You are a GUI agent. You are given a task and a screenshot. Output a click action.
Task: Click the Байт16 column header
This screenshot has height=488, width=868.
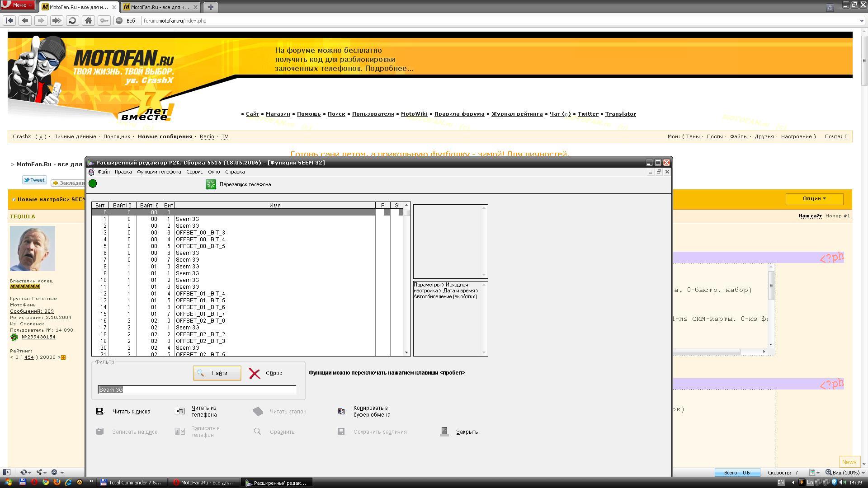149,206
